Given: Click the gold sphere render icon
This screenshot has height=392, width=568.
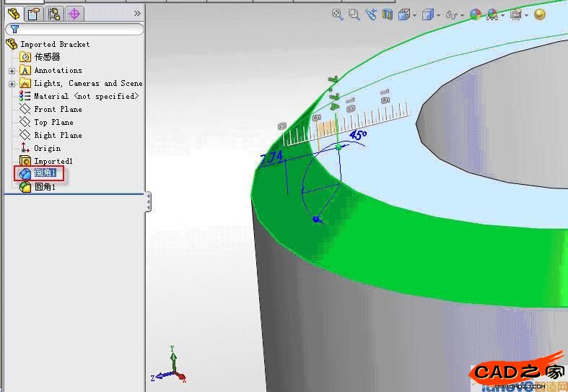Looking at the screenshot, I should tap(539, 14).
